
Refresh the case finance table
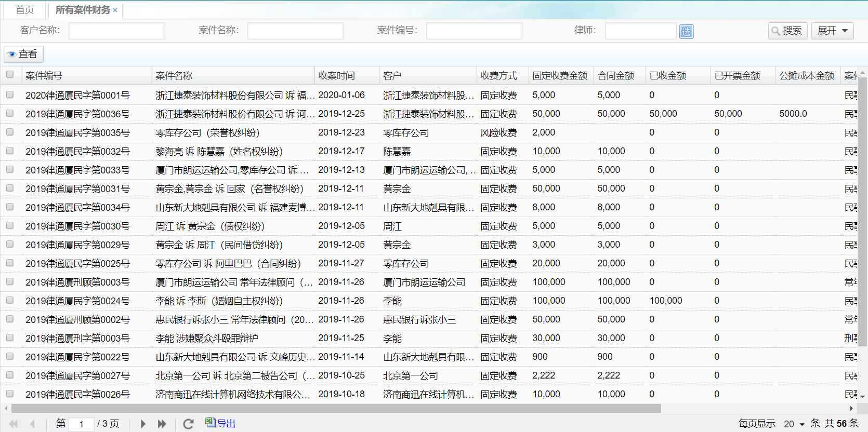188,424
